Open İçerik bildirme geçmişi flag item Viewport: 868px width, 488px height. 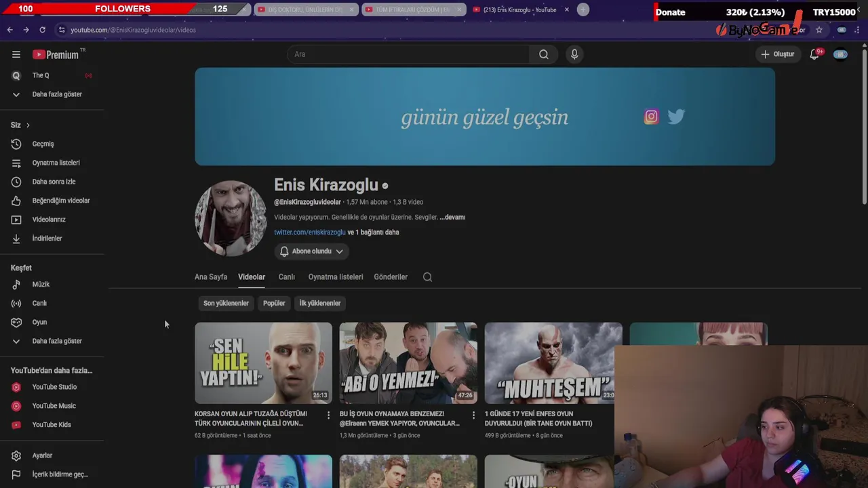[52, 474]
